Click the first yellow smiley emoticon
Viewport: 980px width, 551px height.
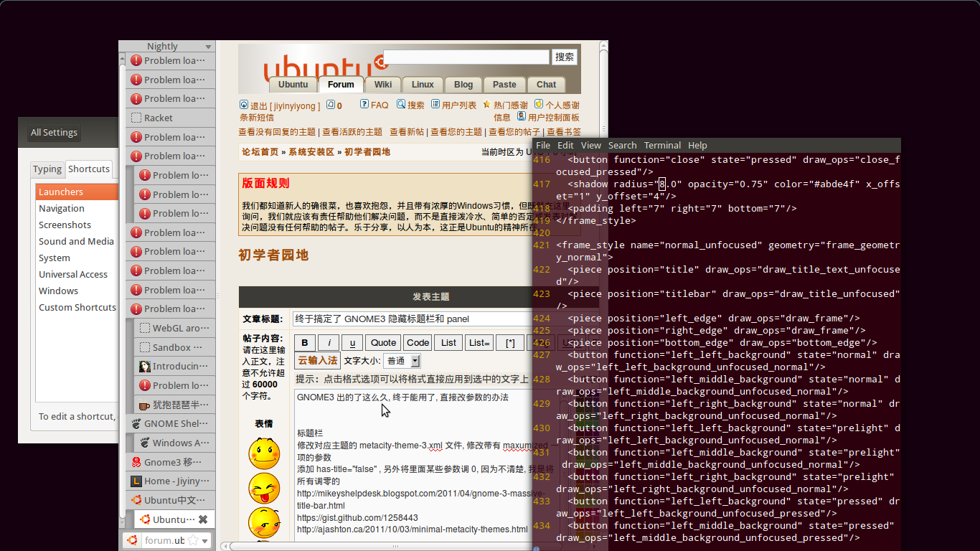pos(264,453)
